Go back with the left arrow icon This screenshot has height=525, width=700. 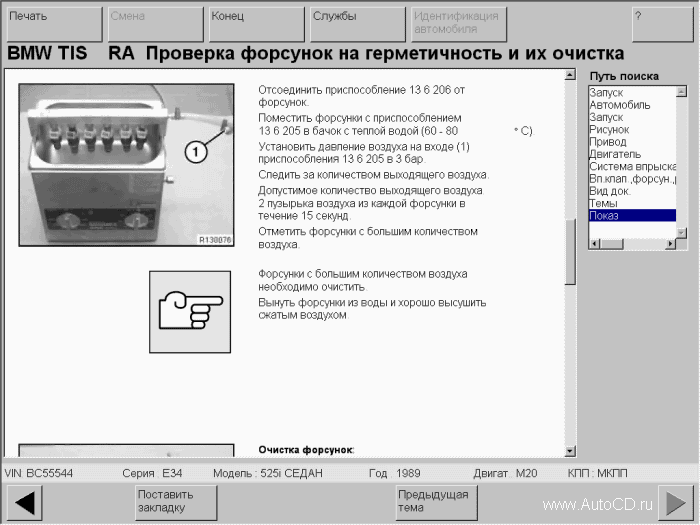tap(25, 503)
